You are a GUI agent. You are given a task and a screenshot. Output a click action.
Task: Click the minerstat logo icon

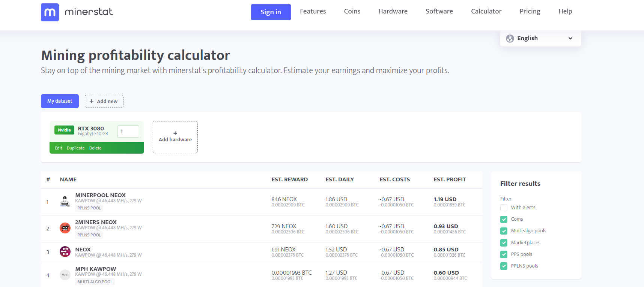(x=50, y=12)
